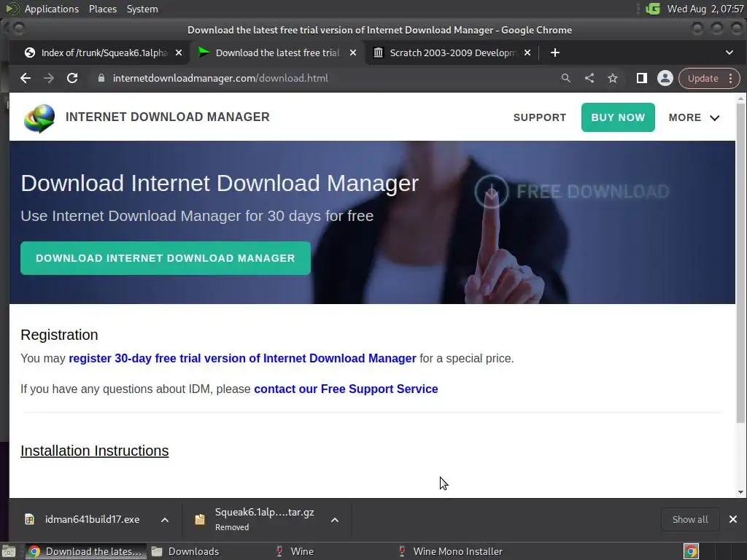Go back with the browser back arrow
This screenshot has width=747, height=560.
tap(26, 78)
